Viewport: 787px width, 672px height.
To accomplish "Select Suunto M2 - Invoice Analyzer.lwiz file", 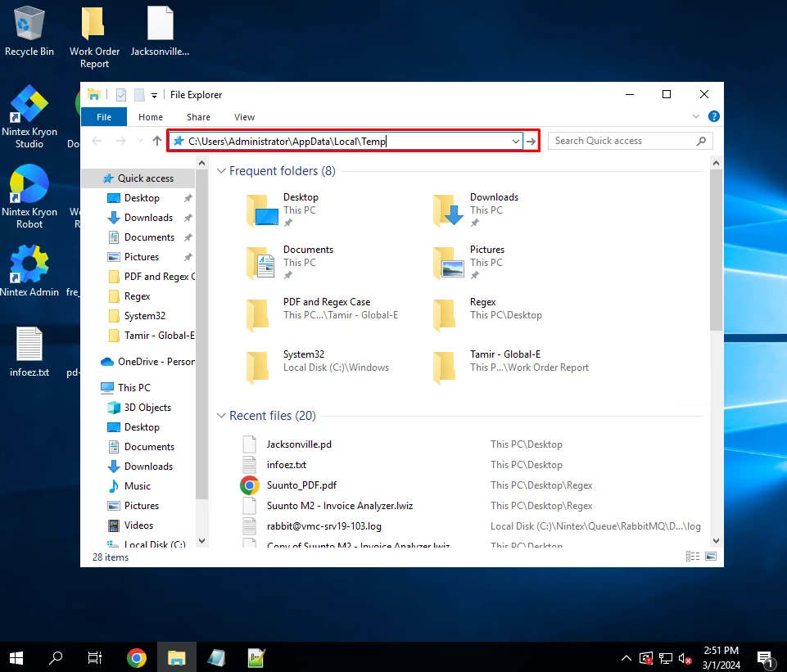I will point(340,506).
